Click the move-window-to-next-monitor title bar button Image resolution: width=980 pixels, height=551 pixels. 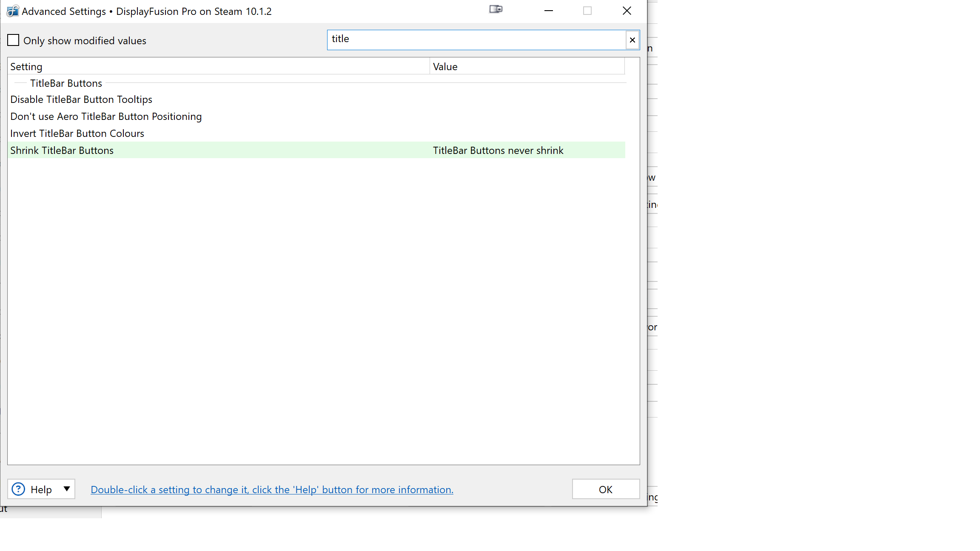click(x=496, y=9)
